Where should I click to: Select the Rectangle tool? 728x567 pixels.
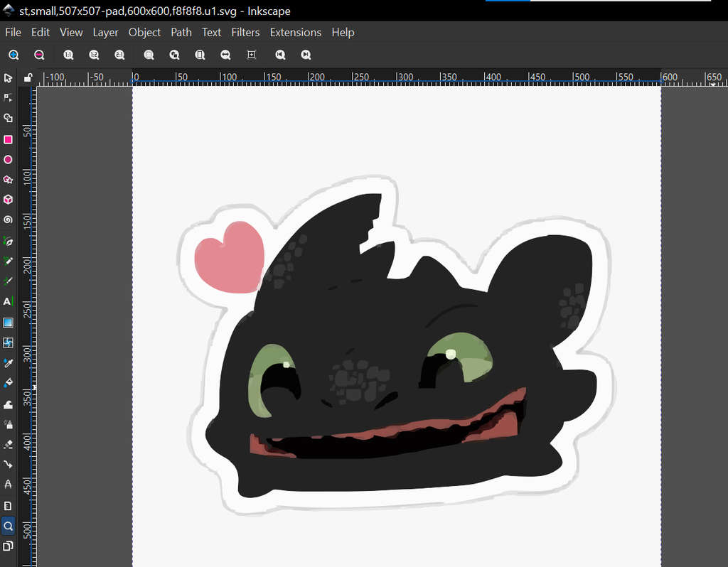(8, 139)
